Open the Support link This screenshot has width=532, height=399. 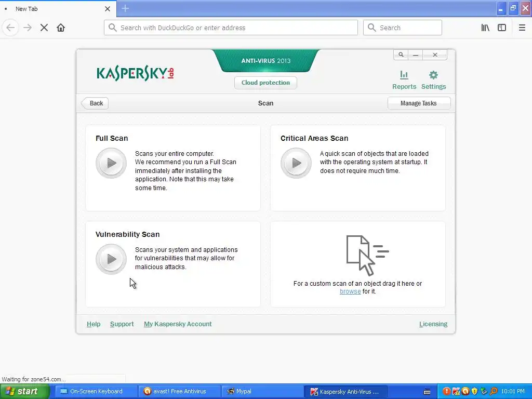[x=122, y=324]
